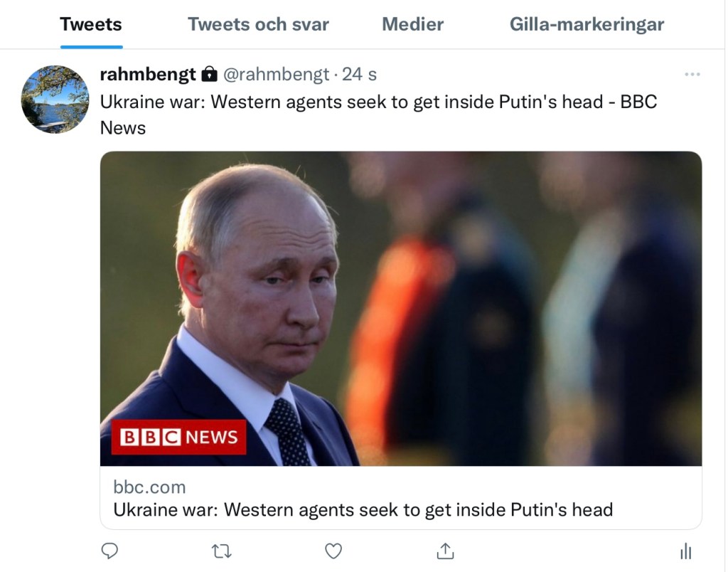Open the rahmbengt profile avatar
Screen dimensions: 728x572
coord(55,100)
